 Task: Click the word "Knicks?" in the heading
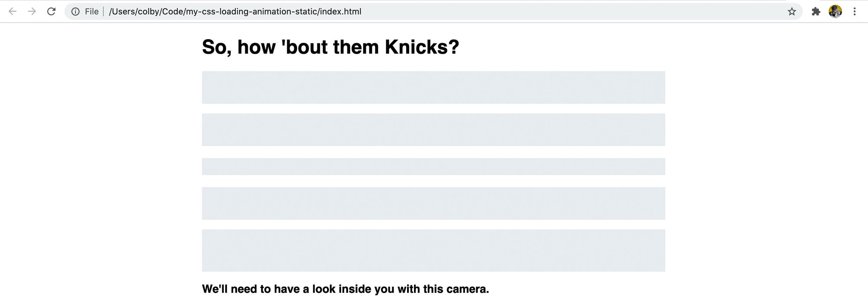tap(422, 47)
